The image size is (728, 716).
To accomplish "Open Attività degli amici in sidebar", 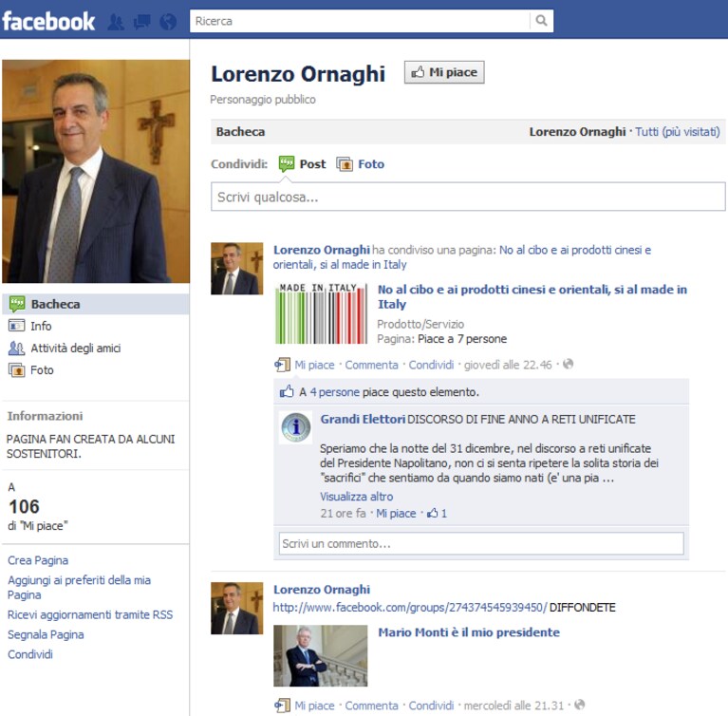I will 76,348.
